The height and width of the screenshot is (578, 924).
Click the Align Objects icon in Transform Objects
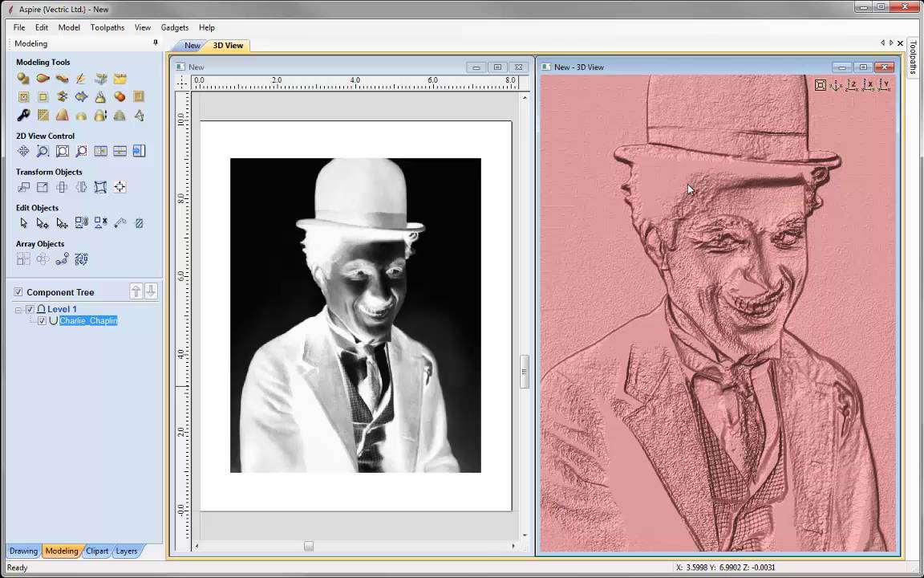coord(120,187)
